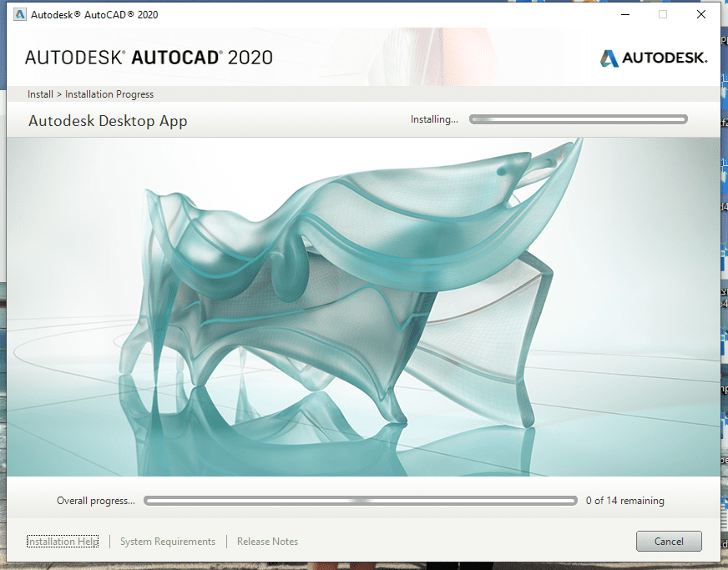Open the Release Notes link

267,542
